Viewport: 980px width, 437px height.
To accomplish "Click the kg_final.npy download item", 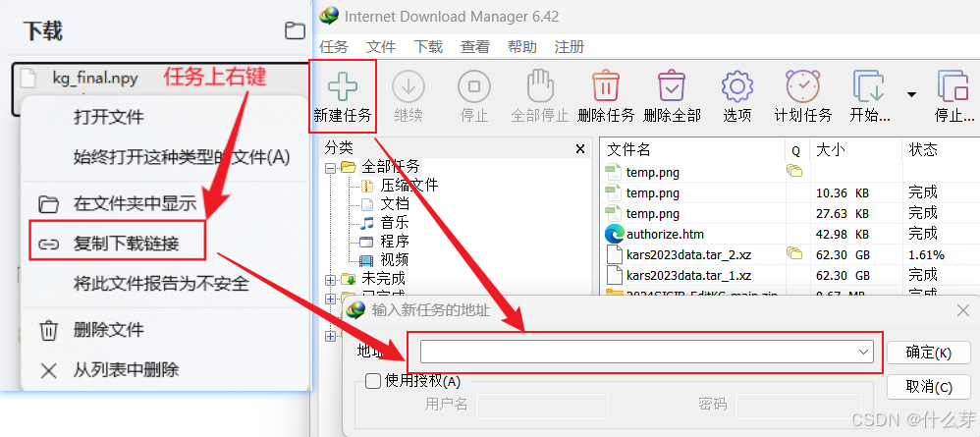I will click(x=95, y=79).
